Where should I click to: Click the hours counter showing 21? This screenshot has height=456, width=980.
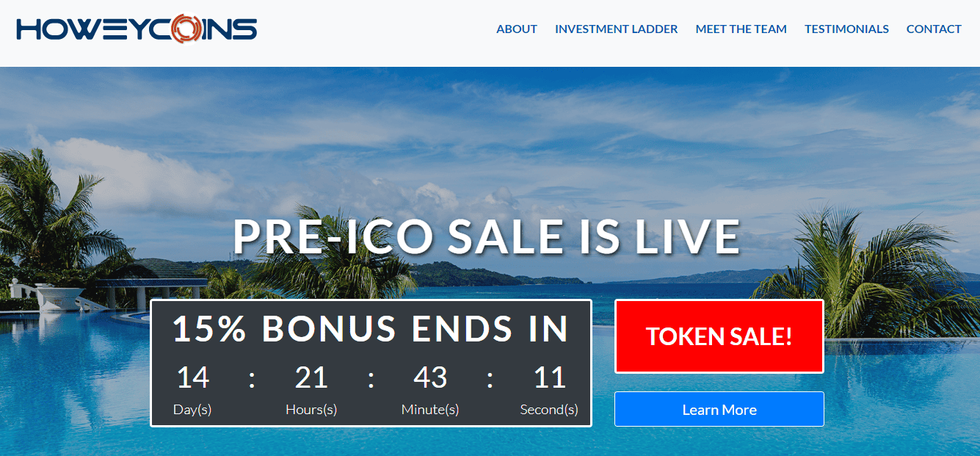311,377
